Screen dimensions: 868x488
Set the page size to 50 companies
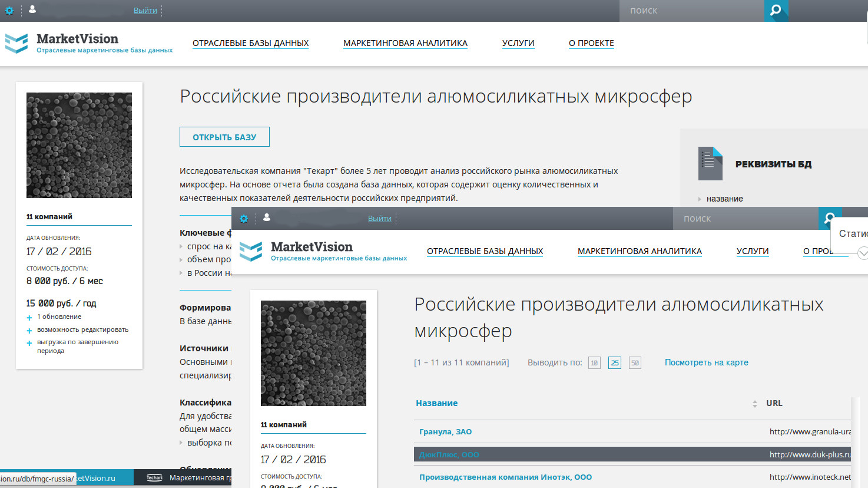click(635, 363)
